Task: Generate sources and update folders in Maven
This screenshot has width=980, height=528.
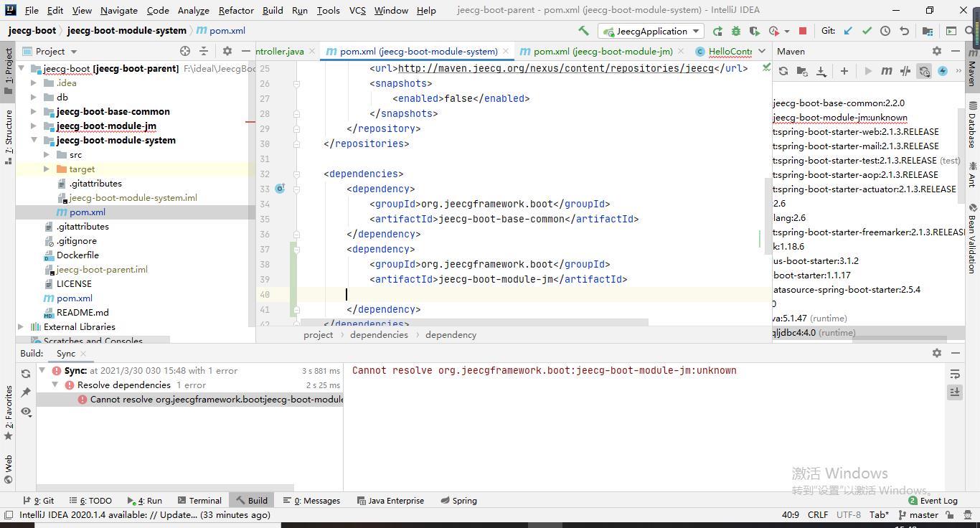Action: coord(802,71)
